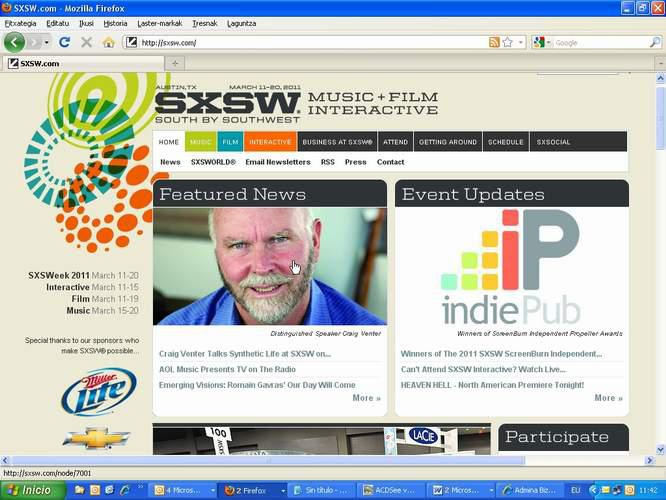Open the first quick launch folder icon

click(x=79, y=490)
